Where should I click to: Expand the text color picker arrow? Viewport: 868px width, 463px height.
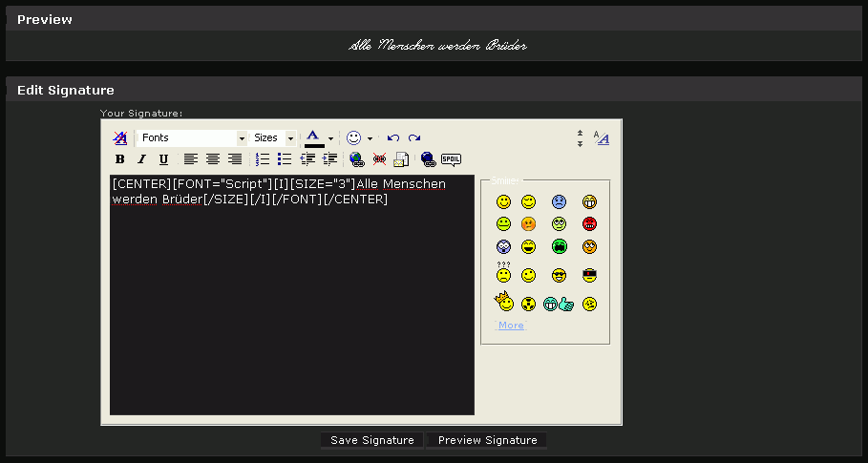pyautogui.click(x=330, y=138)
